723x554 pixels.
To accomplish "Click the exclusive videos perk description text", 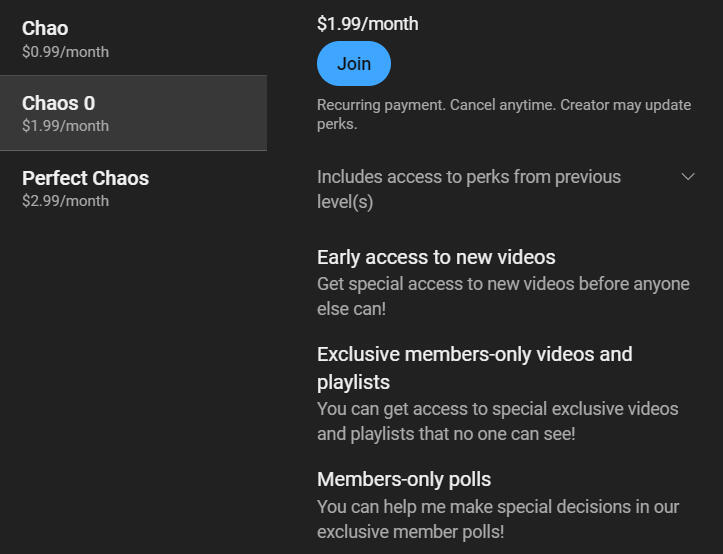I will tap(497, 421).
